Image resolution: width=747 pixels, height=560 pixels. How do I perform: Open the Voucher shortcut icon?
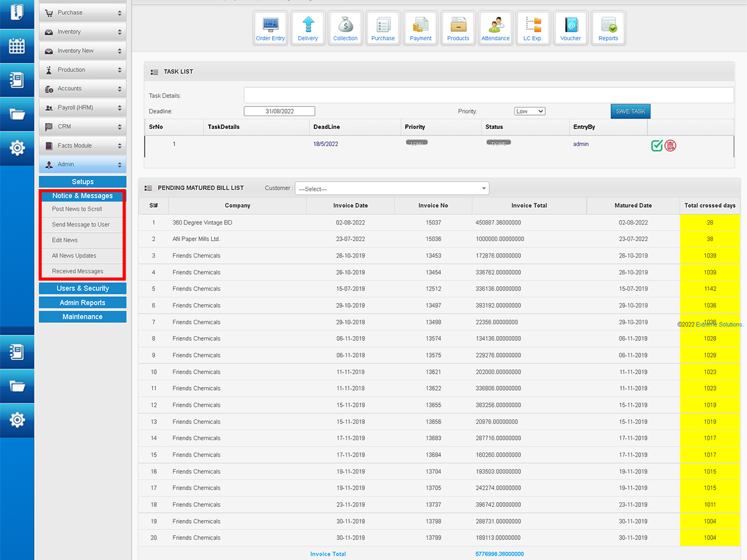[570, 29]
